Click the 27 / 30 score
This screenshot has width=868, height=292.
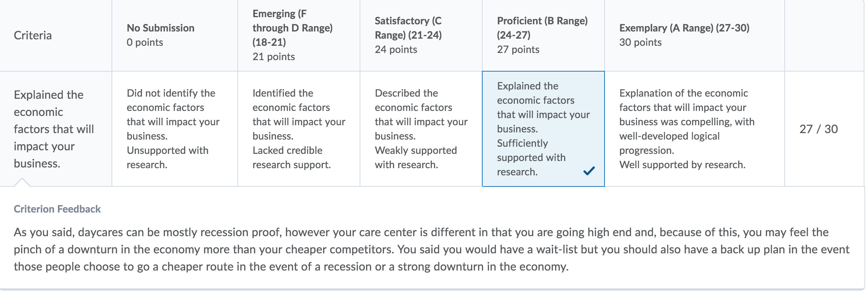click(818, 129)
